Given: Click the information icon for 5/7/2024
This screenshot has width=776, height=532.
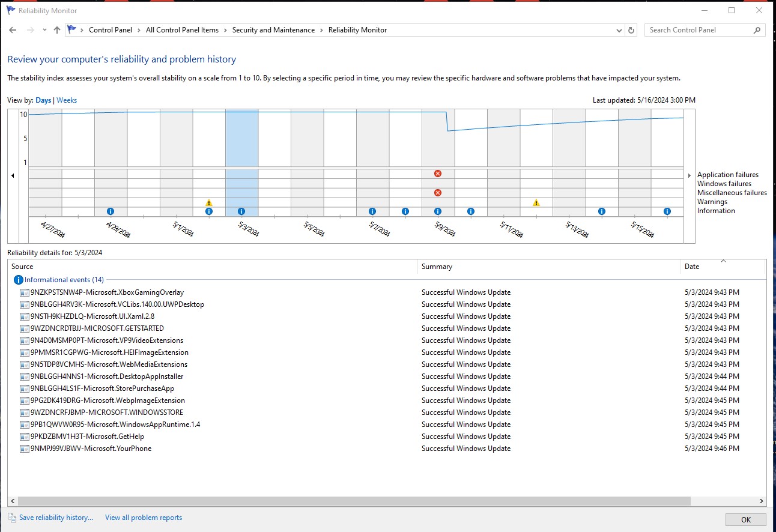Looking at the screenshot, I should coord(372,211).
